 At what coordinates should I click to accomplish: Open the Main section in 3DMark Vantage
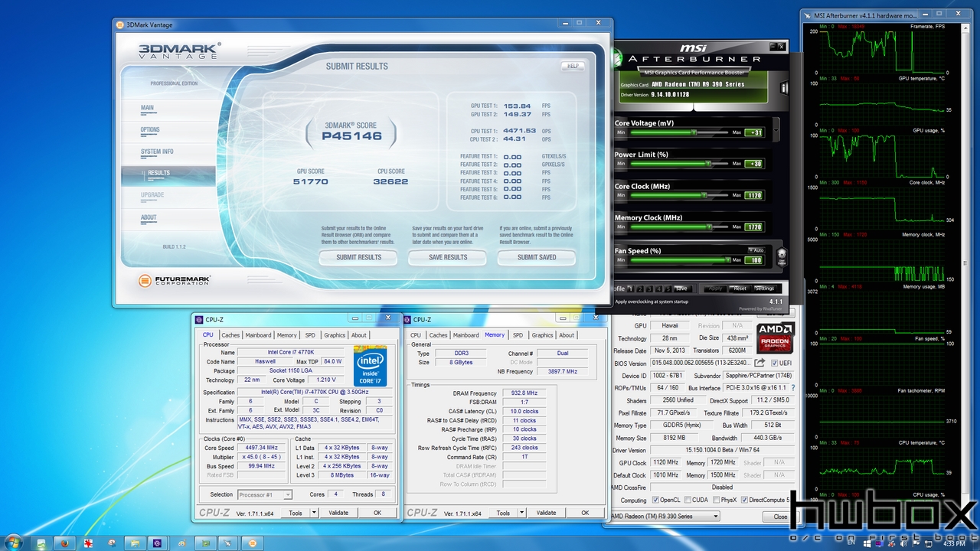147,108
